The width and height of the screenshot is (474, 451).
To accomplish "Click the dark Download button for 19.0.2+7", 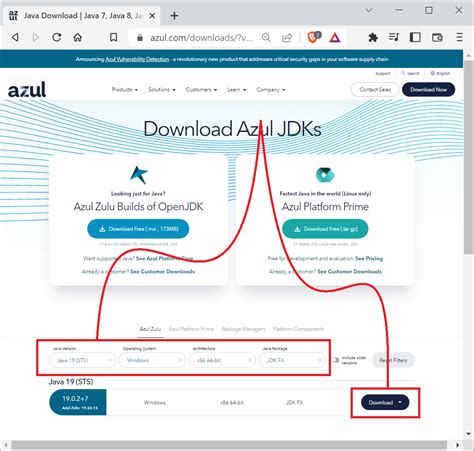I will click(x=385, y=402).
